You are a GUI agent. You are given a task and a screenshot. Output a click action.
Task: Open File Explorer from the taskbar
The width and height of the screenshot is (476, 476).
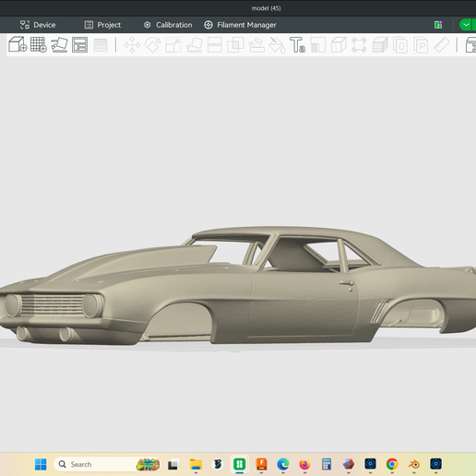pos(196,464)
